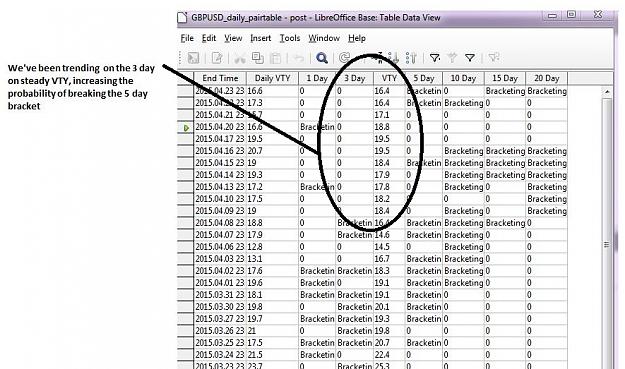
Task: Click the Apply Filter icon
Action: coord(452,58)
